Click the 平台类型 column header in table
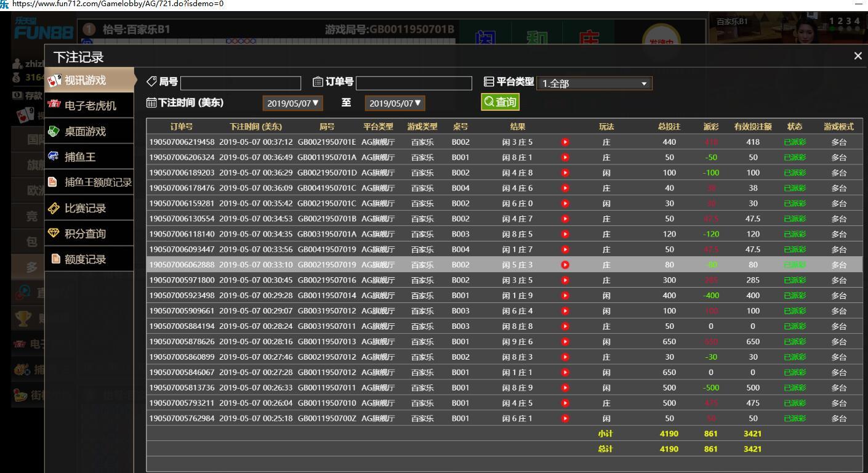Viewport: 868px width, 473px height. (378, 127)
